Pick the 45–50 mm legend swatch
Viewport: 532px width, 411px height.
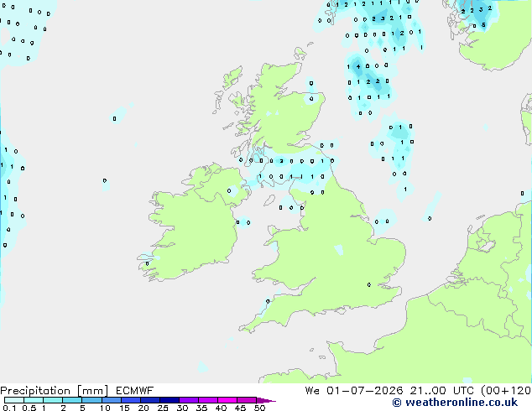click(247, 400)
